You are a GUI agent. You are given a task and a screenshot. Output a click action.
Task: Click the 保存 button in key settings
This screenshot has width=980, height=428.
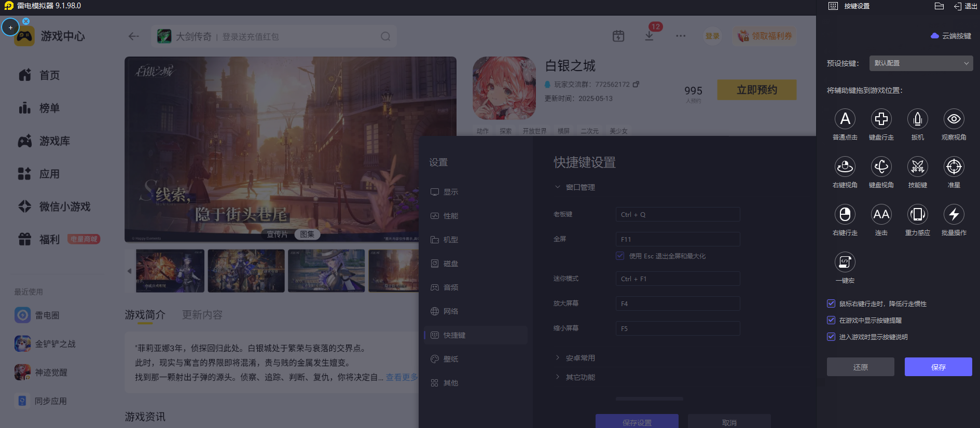pyautogui.click(x=938, y=367)
